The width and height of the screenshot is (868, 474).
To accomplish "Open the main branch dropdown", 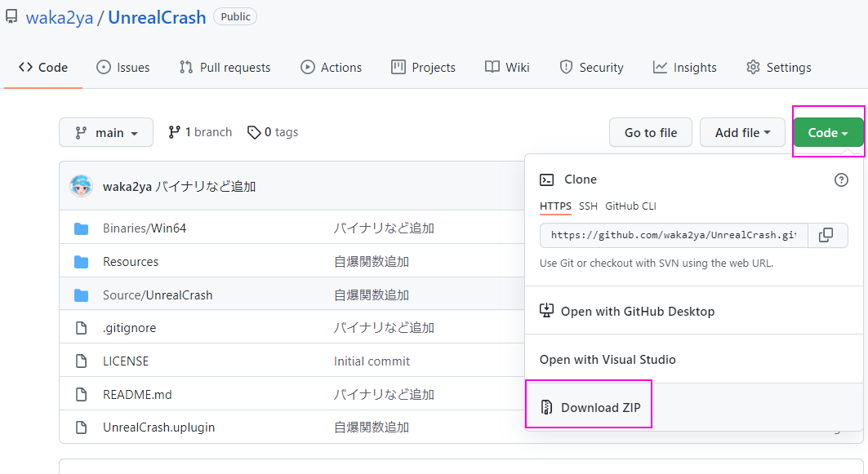I will click(x=106, y=132).
